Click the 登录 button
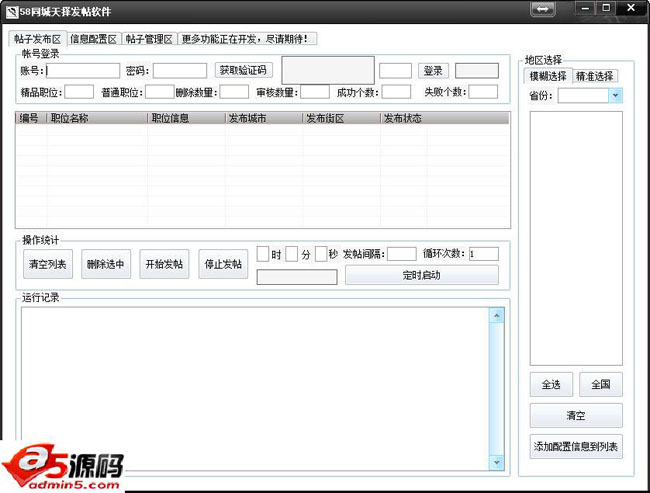The width and height of the screenshot is (650, 493). click(x=434, y=70)
